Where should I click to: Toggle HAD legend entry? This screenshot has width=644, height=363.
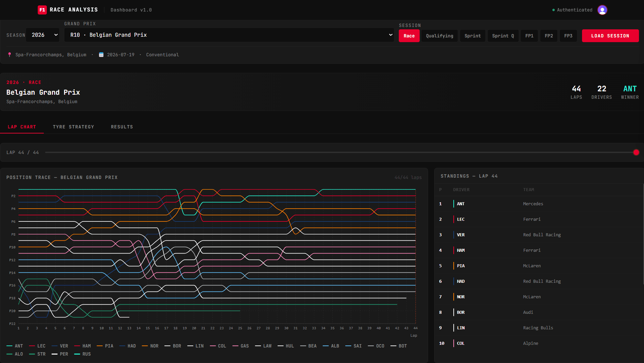point(128,346)
